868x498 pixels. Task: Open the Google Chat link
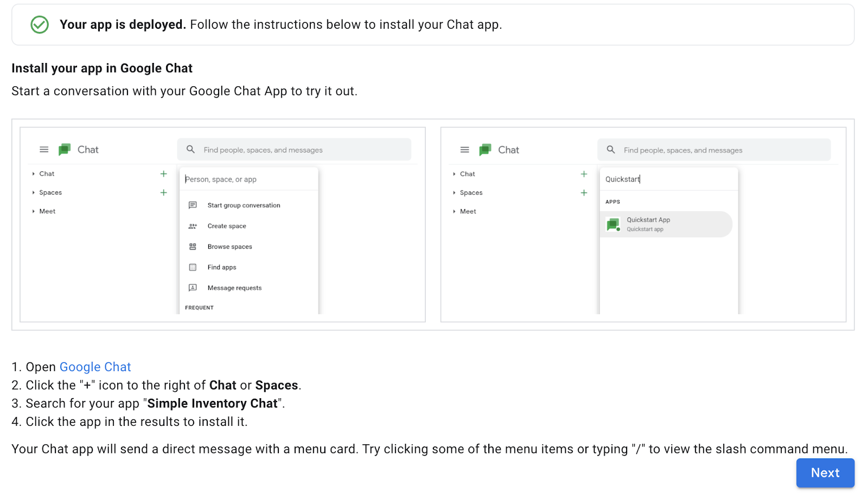tap(95, 367)
